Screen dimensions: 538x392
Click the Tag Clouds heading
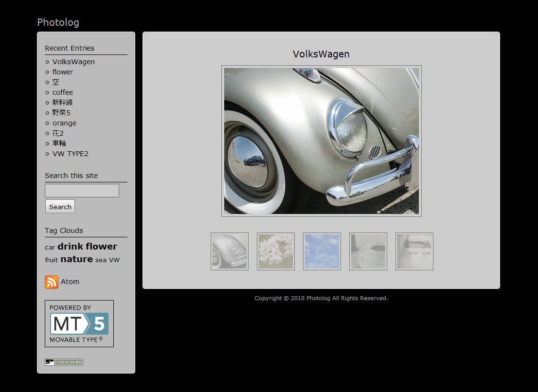(x=64, y=231)
